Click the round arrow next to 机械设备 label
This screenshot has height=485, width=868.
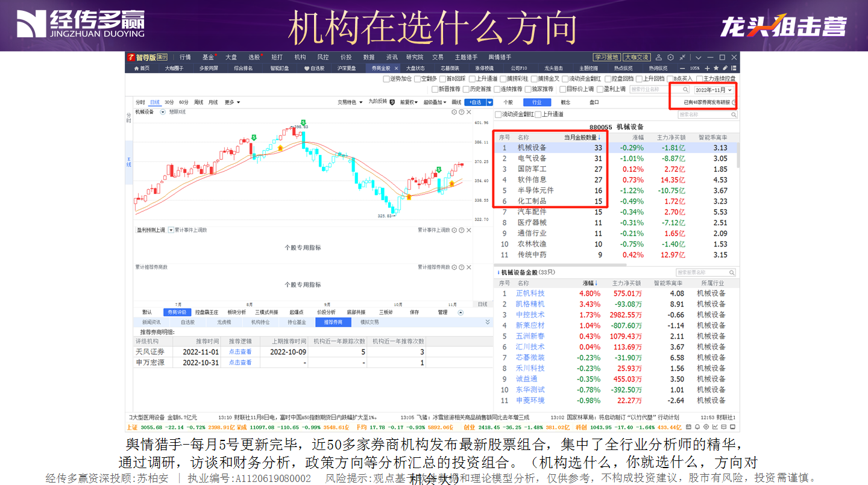163,111
